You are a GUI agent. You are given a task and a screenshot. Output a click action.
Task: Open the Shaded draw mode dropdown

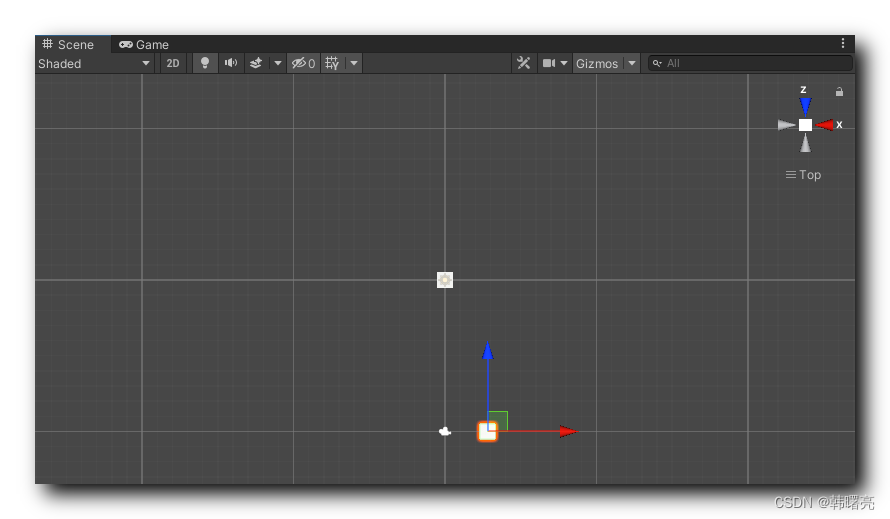coord(94,64)
